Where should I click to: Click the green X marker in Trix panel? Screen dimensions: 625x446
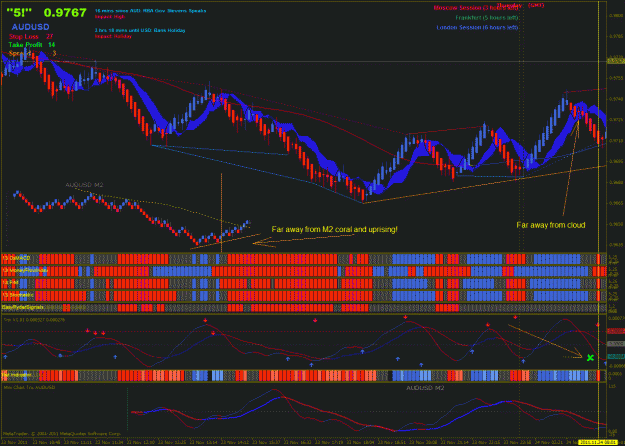[590, 358]
